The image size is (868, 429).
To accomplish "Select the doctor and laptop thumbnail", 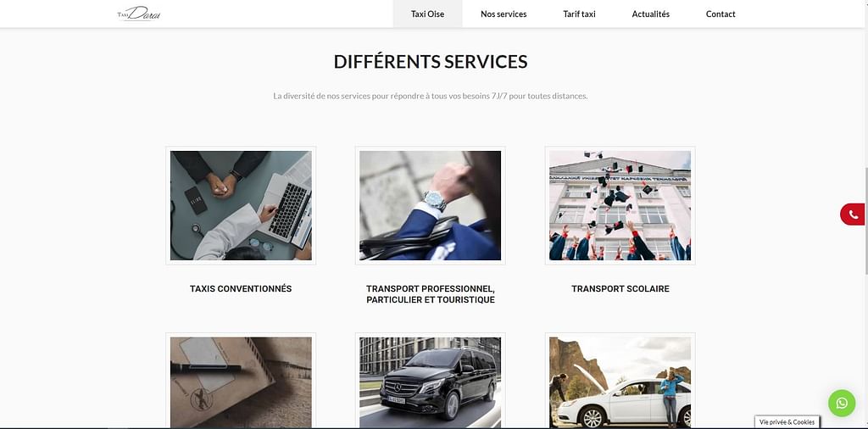I will tap(241, 205).
